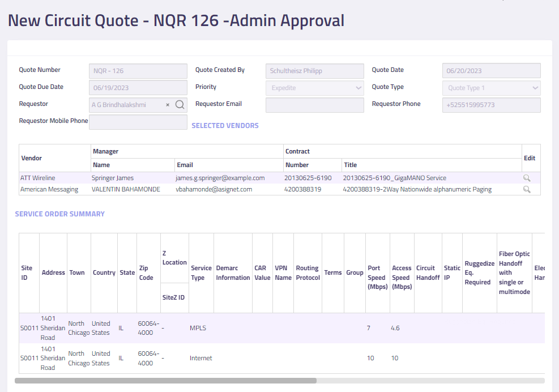Click the port speed value 7
559x392 pixels.
click(x=369, y=328)
